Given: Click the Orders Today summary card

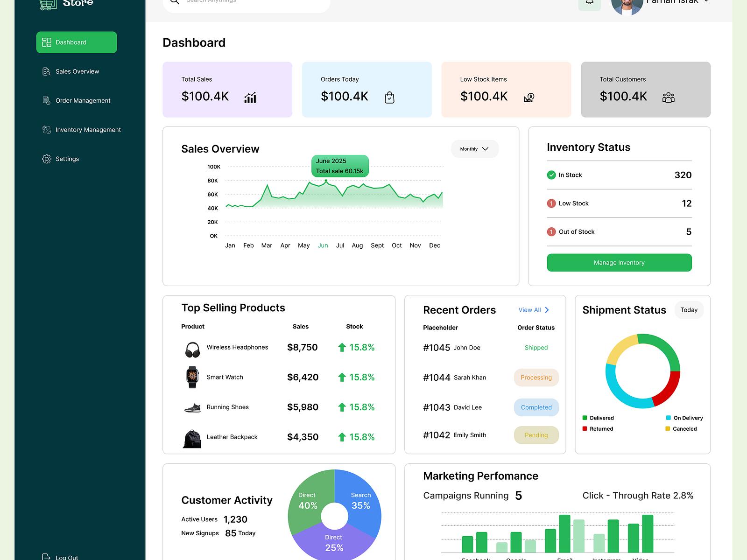Looking at the screenshot, I should [x=367, y=90].
